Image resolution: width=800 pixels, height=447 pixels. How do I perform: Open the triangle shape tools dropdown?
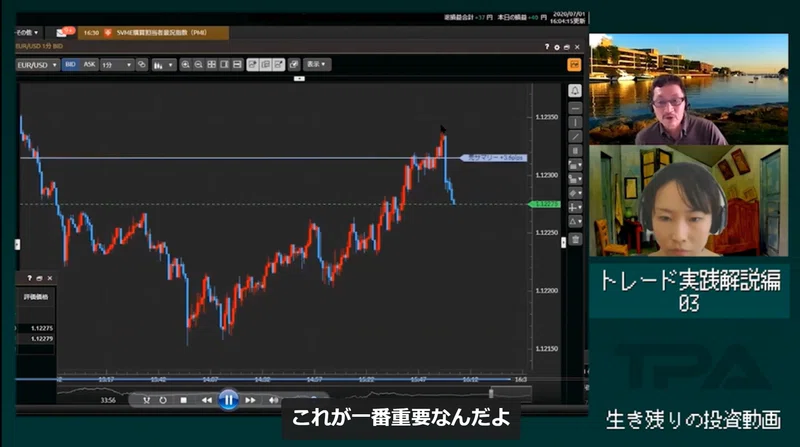coord(575,221)
